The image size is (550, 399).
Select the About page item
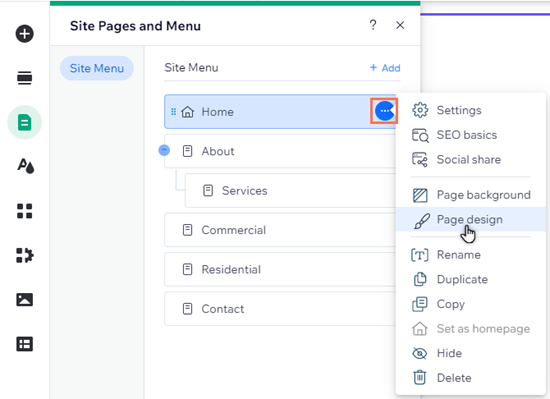pos(280,151)
